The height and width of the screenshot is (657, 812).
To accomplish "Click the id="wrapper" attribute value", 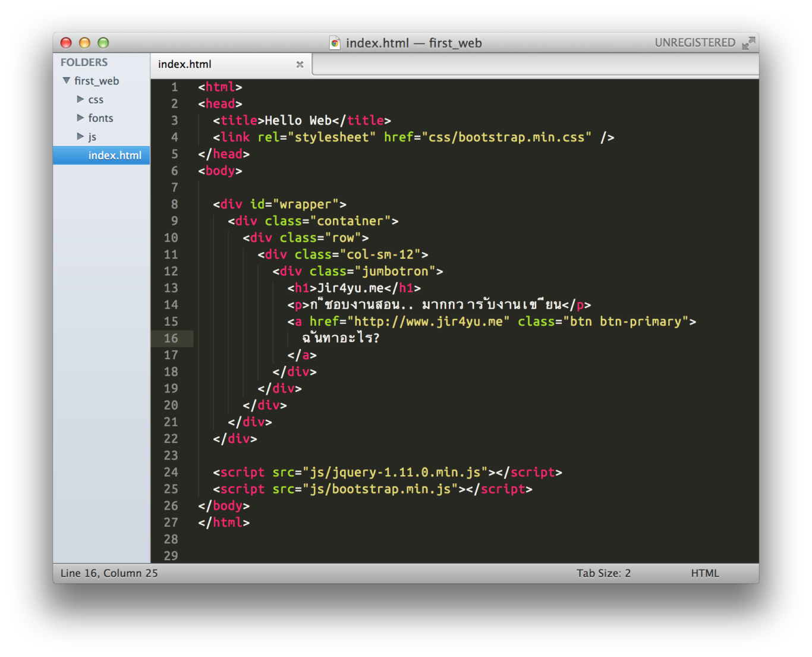I will pyautogui.click(x=306, y=204).
